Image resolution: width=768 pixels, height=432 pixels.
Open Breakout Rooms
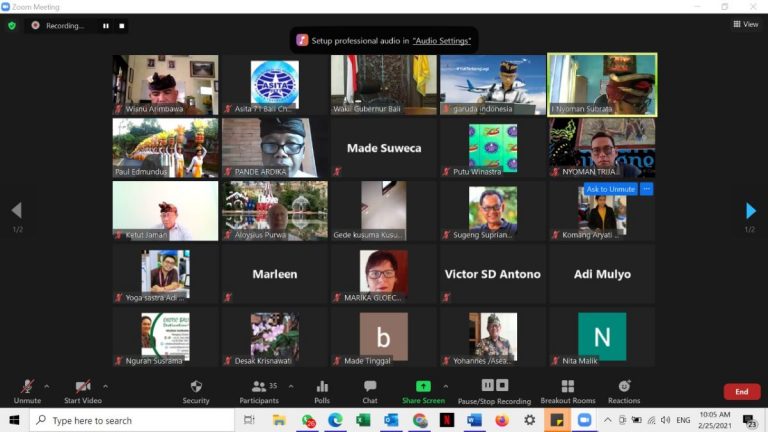[x=568, y=391]
